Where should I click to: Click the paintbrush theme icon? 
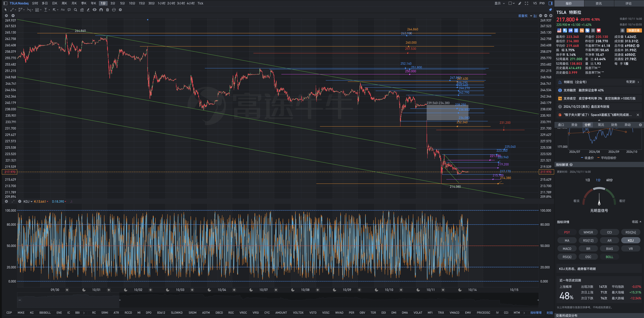pyautogui.click(x=520, y=3)
